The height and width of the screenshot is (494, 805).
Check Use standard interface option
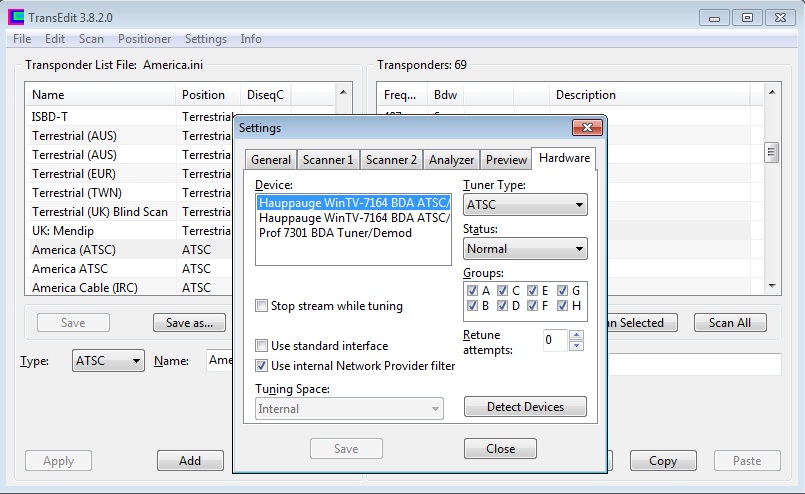[262, 346]
